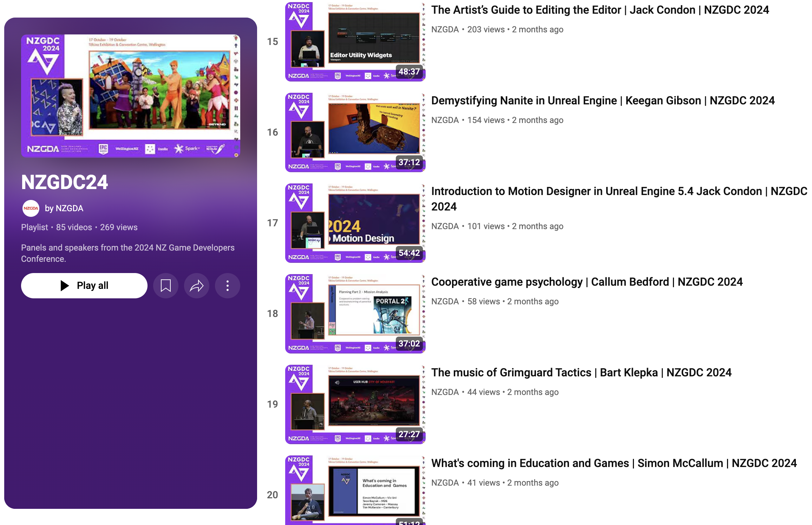This screenshot has width=812, height=525.
Task: Open The Artist's Guide to Editing title
Action: click(600, 10)
